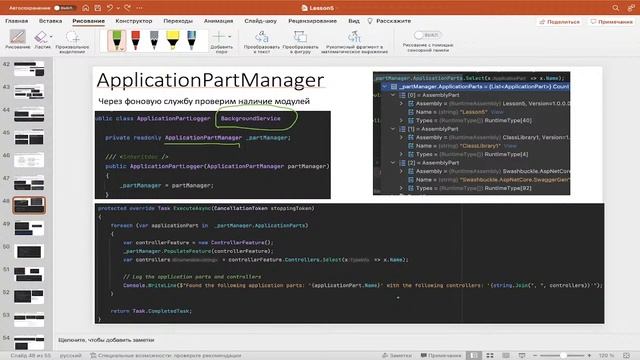Image resolution: width=640 pixels, height=360 pixels.
Task: Toggle Примечания in status bar
Action: [441, 356]
